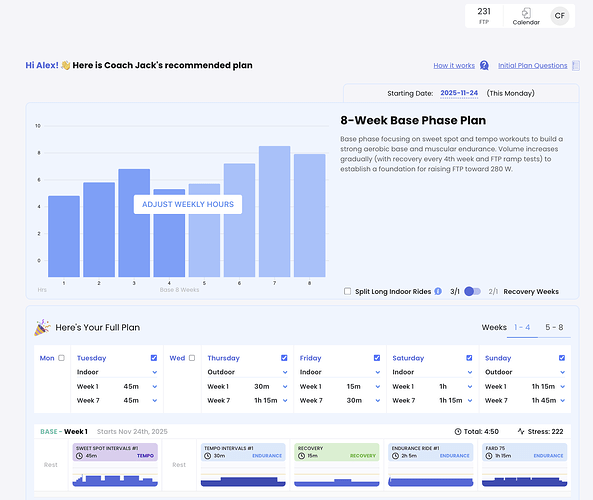Check the Mon day checkbox
Image resolution: width=593 pixels, height=500 pixels.
(x=61, y=358)
